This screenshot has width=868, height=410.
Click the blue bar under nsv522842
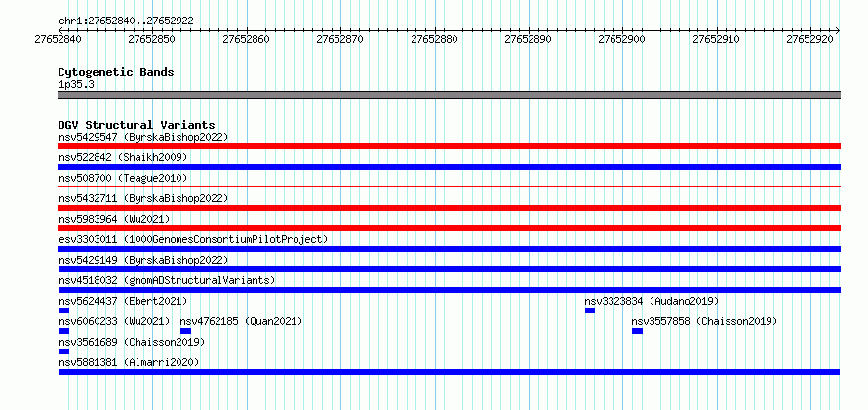pyautogui.click(x=449, y=167)
